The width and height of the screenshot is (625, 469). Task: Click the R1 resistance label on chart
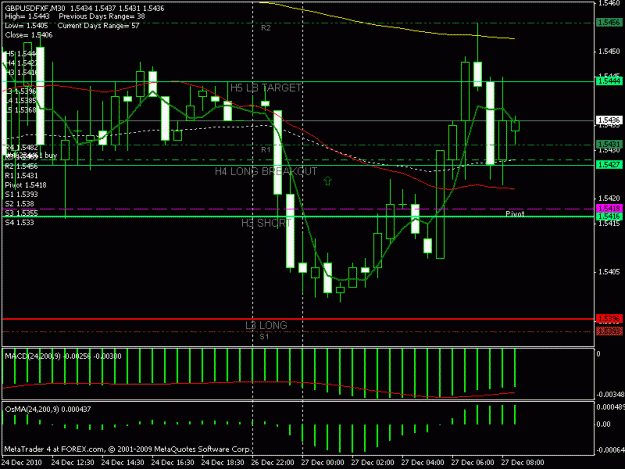point(266,149)
